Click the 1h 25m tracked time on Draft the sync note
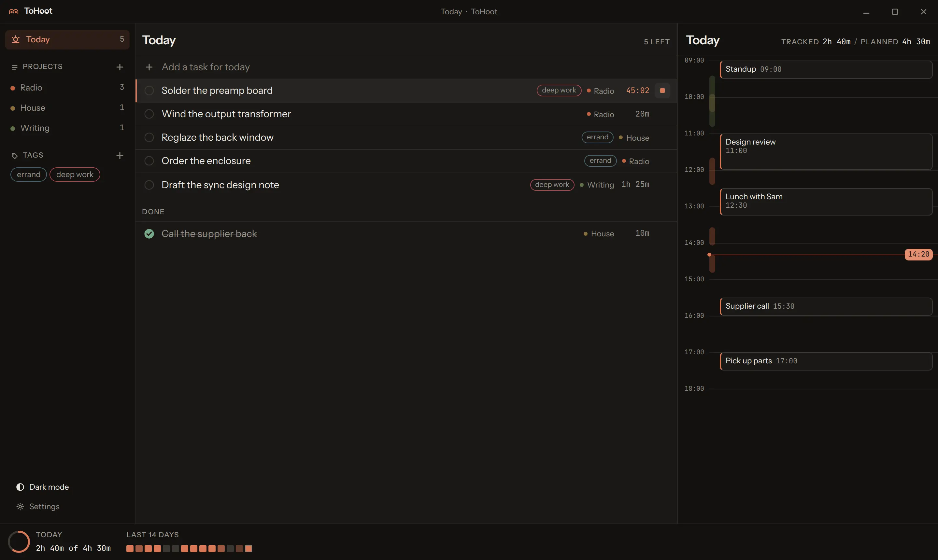 pyautogui.click(x=635, y=185)
